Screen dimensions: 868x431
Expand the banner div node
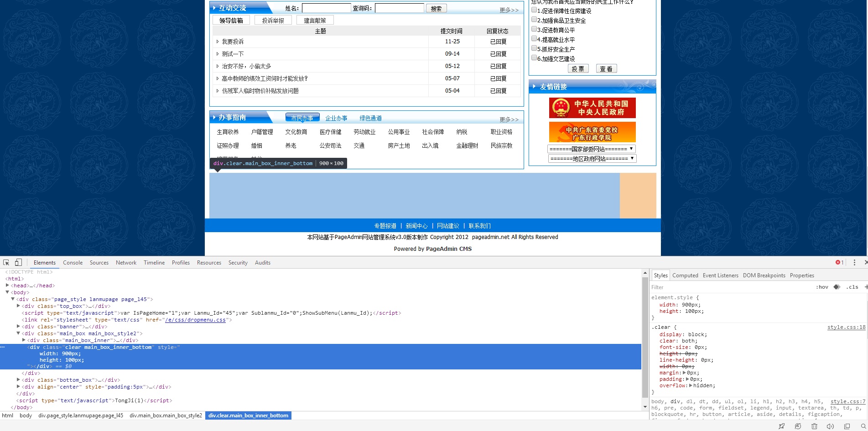pos(18,327)
